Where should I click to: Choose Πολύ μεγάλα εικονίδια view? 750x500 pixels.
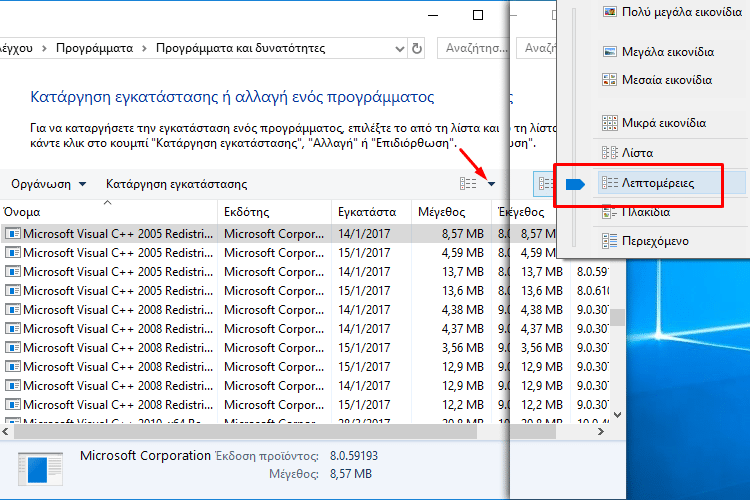tap(672, 11)
